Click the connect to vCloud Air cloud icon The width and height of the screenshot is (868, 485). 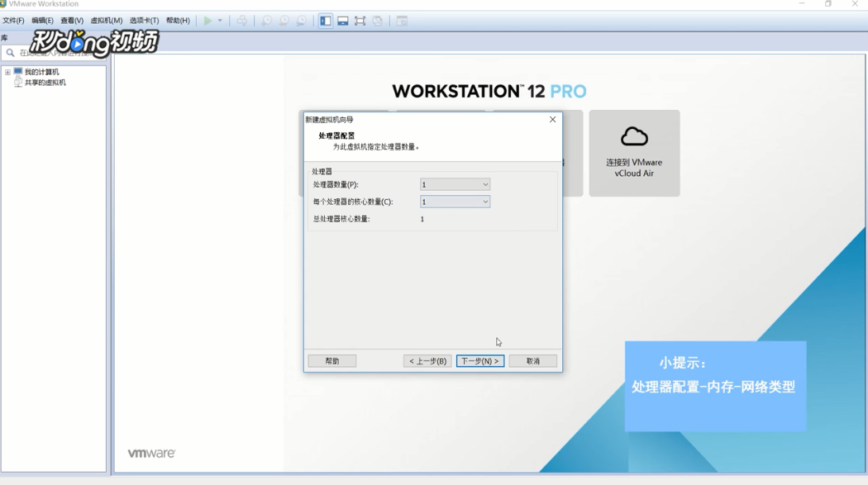point(634,136)
